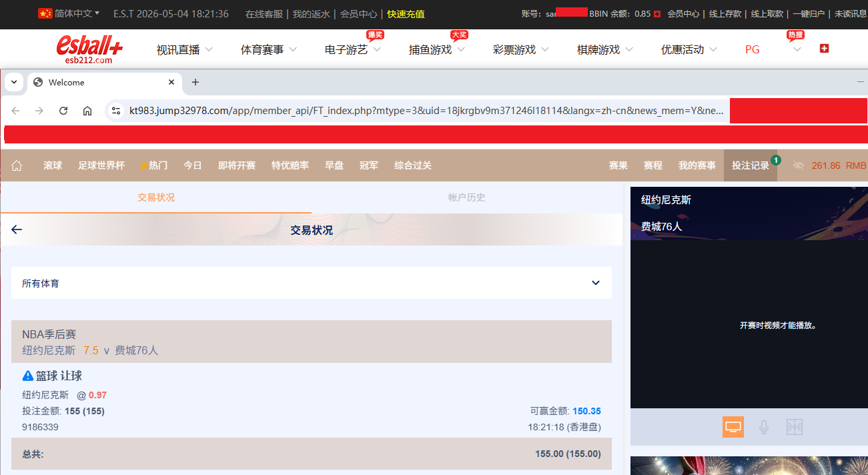Image resolution: width=868 pixels, height=475 pixels.
Task: Expand 彩票游戏 menu
Action: [x=521, y=49]
